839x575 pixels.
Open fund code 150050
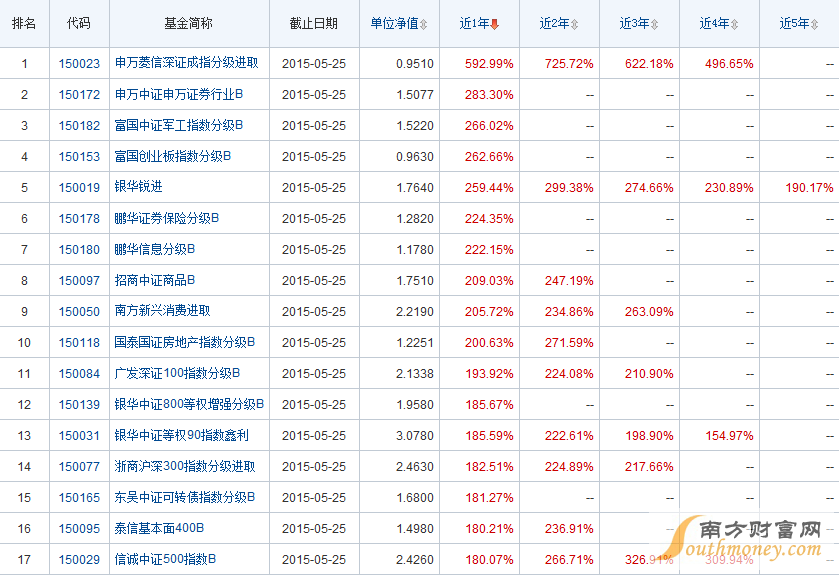point(79,312)
